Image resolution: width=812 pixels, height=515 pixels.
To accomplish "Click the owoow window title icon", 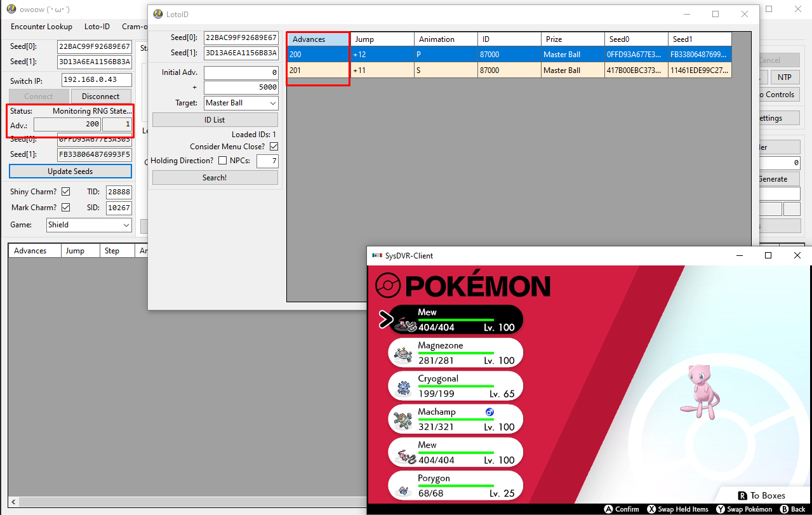I will tap(11, 10).
